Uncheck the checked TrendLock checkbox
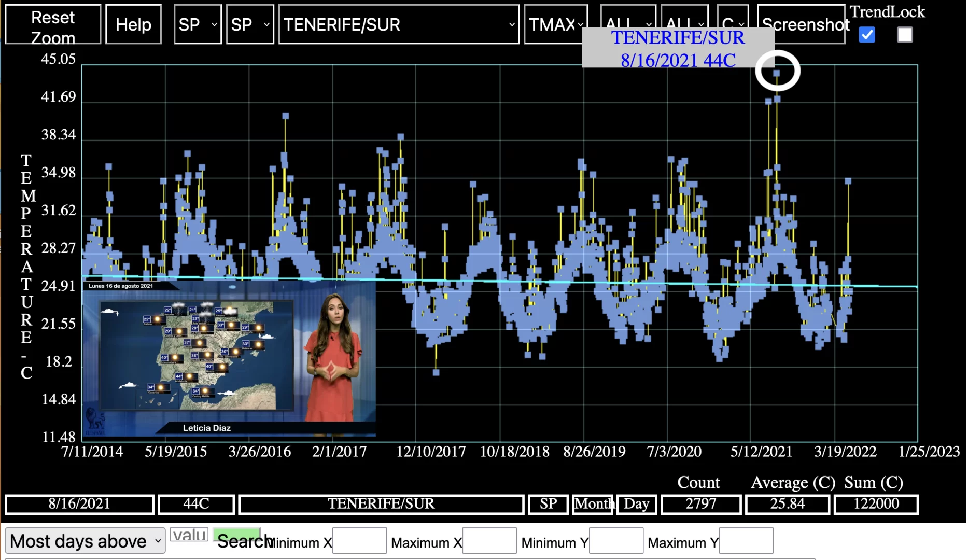 click(867, 35)
